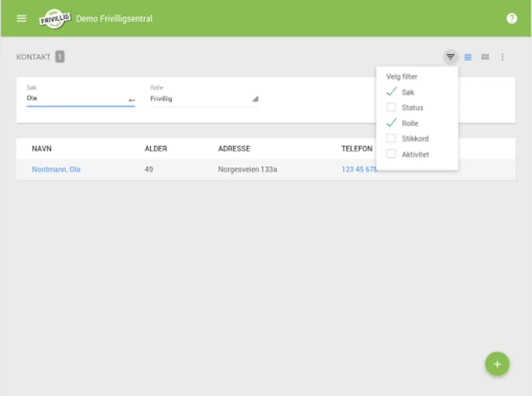Submit search with the enter arrow icon
This screenshot has width=532, height=396.
[132, 101]
